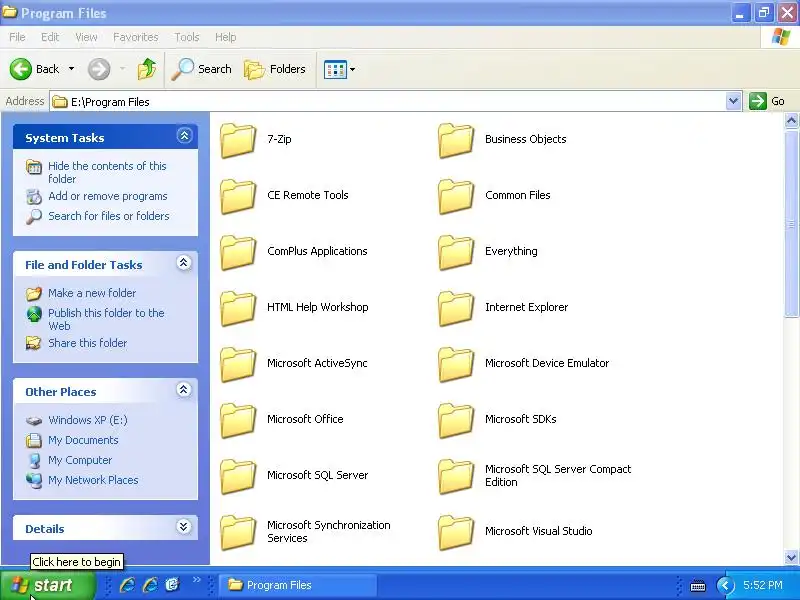800x600 pixels.
Task: Open the Address bar dropdown
Action: pos(733,101)
